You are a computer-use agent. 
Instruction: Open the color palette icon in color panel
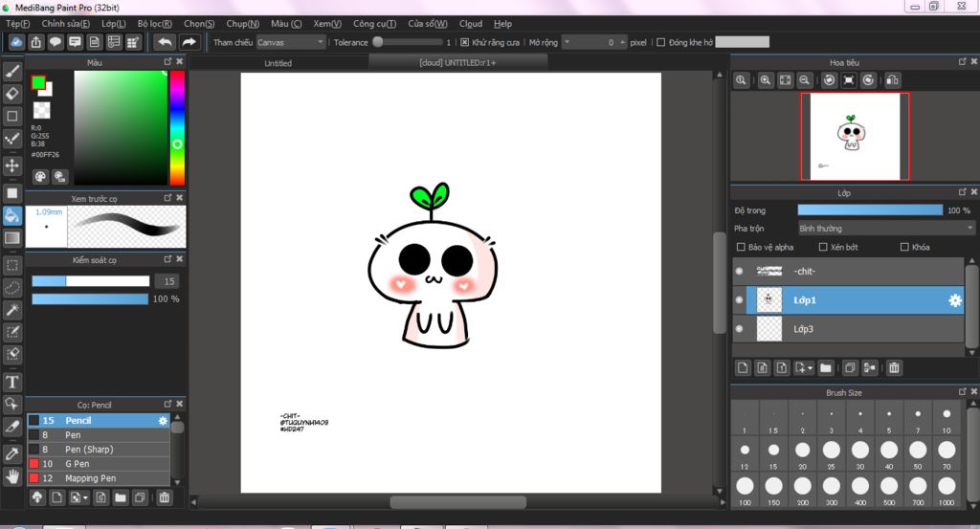coord(40,177)
